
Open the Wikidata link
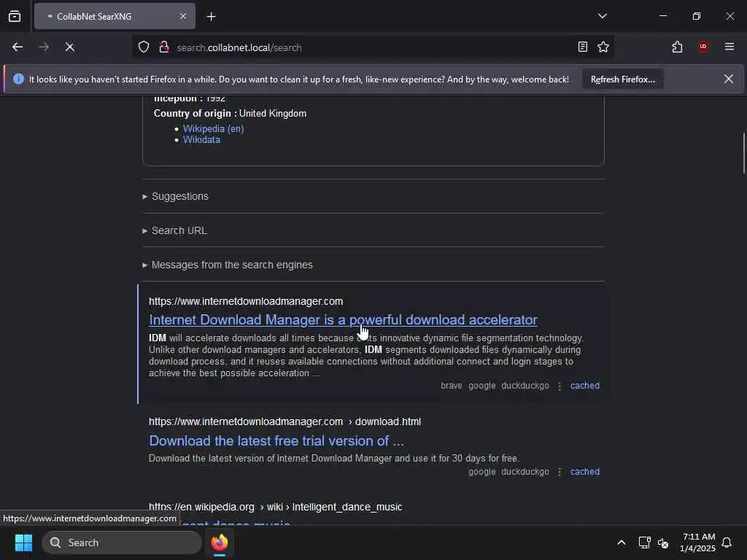[201, 139]
